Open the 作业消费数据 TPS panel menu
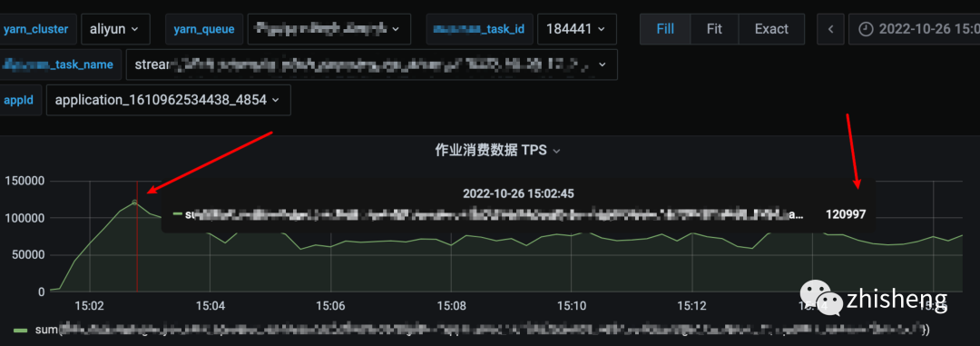This screenshot has height=346, width=980. [x=497, y=150]
